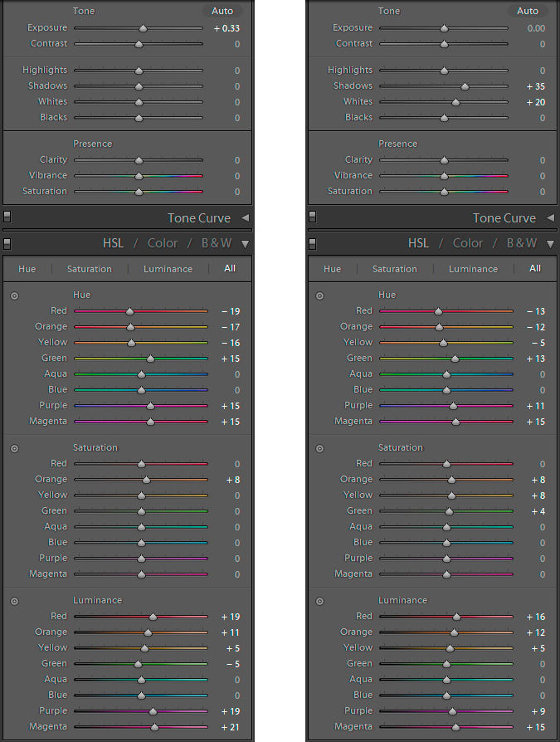Toggle the Tone Curve panel switch in right panel

click(312, 217)
